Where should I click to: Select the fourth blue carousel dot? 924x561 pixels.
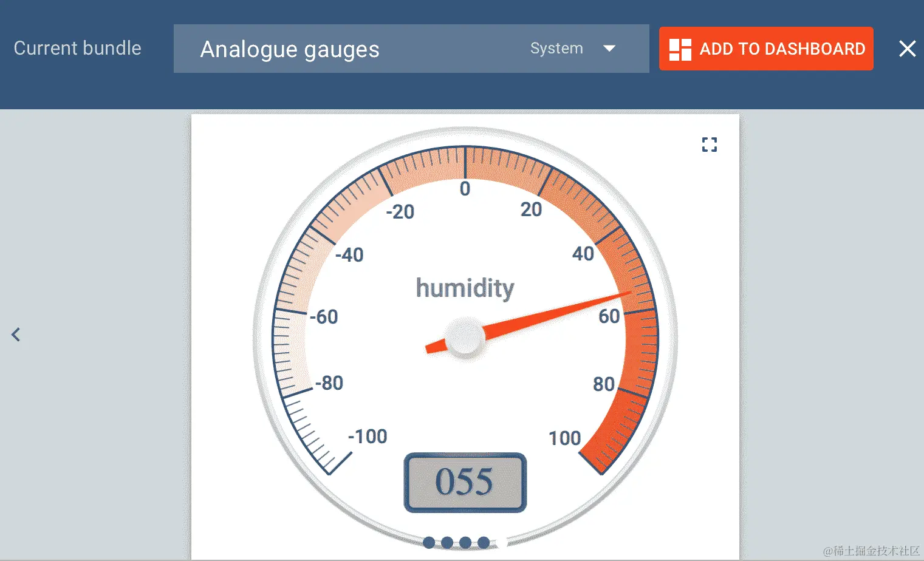[x=484, y=542]
